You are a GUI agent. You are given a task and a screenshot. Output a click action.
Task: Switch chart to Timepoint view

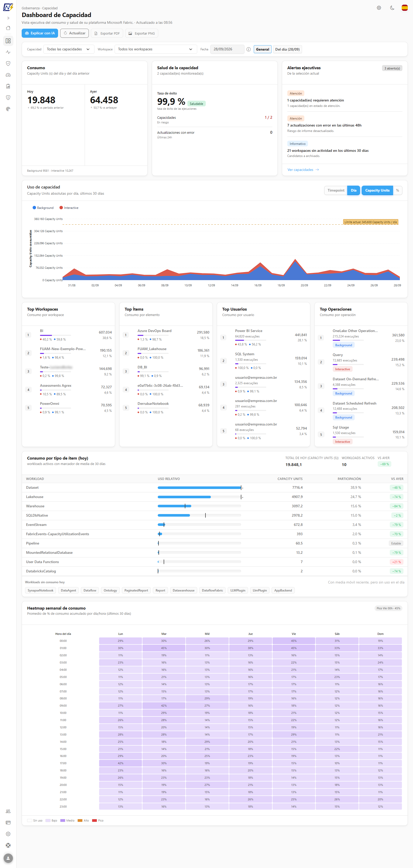click(336, 190)
